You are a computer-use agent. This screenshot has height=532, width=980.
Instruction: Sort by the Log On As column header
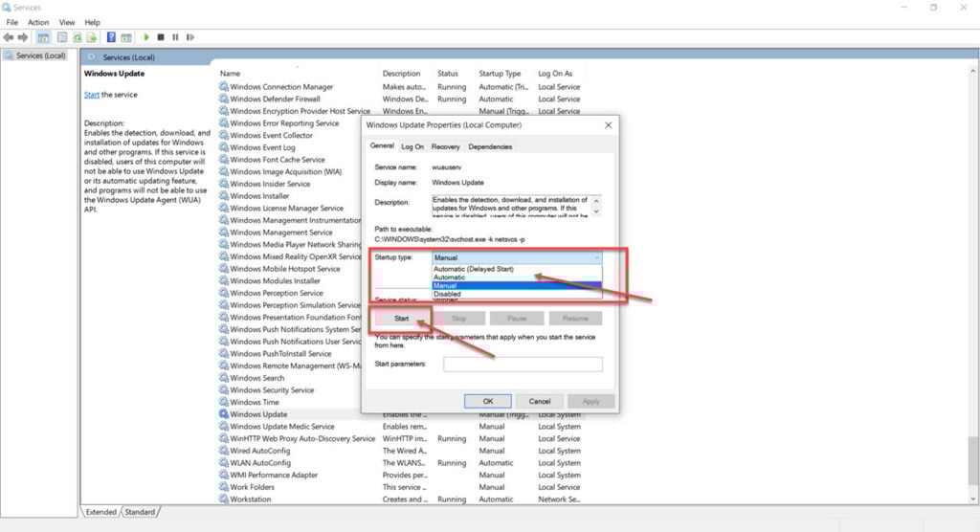555,73
